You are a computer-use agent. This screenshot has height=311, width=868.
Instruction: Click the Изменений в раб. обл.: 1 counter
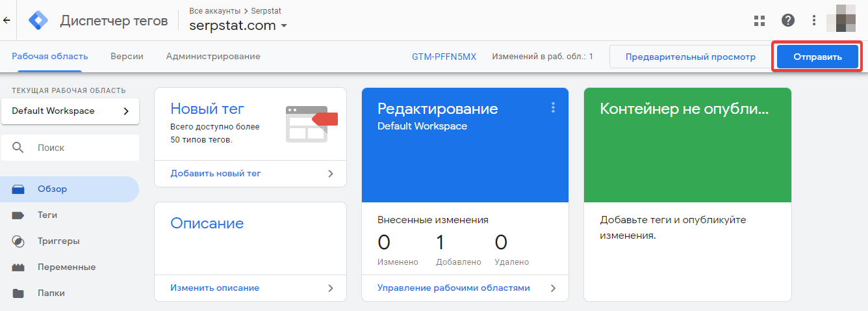pyautogui.click(x=542, y=57)
